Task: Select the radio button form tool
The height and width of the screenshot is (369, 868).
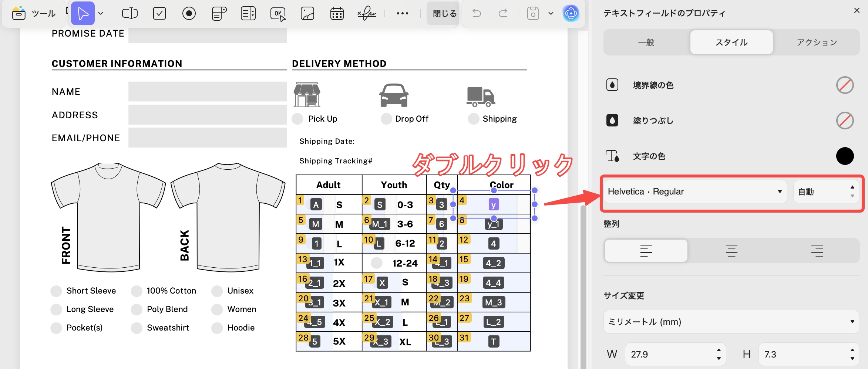Action: coord(189,14)
